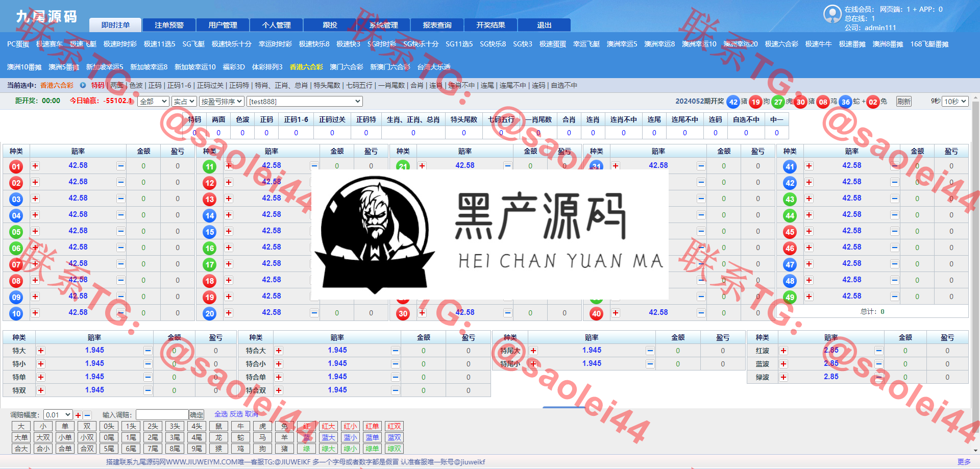Image resolution: width=980 pixels, height=469 pixels.
Task: Click the 鼠 zodiac quick-select button
Action: (218, 426)
